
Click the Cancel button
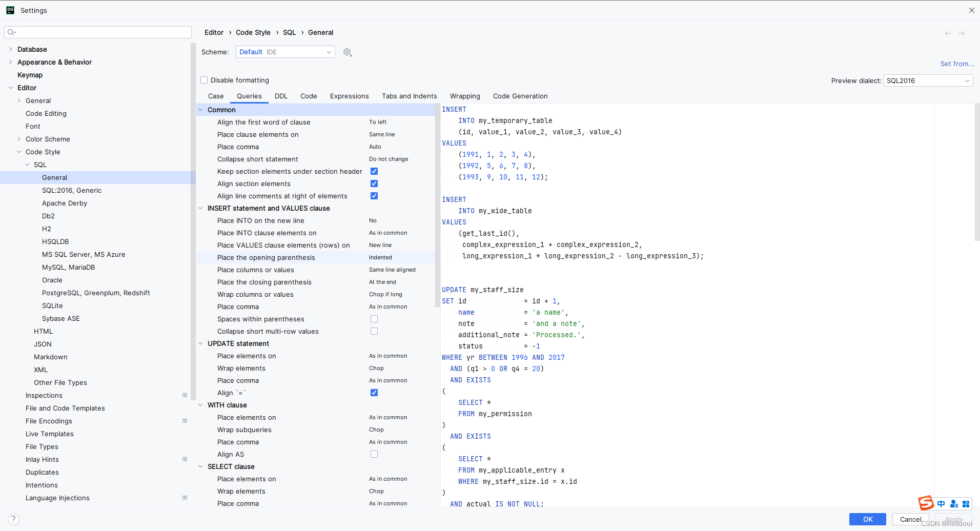[x=910, y=519]
